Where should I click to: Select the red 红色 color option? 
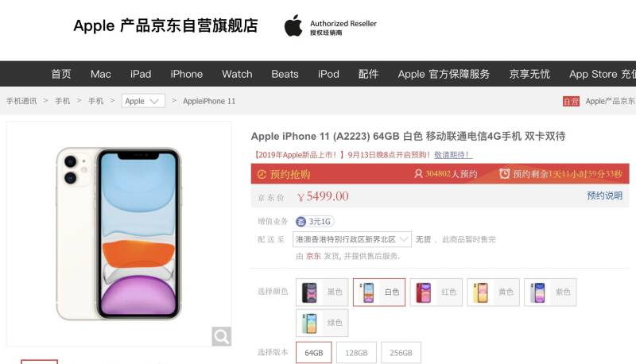[x=436, y=292]
